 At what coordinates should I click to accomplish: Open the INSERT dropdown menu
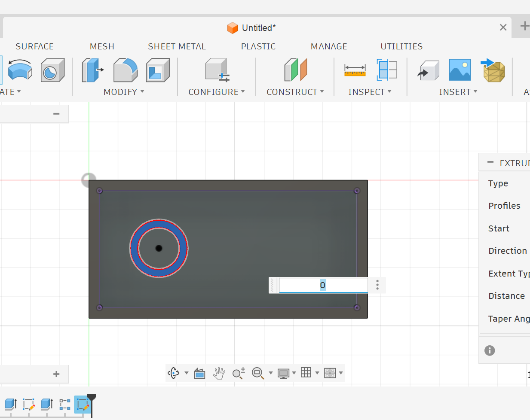click(x=458, y=92)
